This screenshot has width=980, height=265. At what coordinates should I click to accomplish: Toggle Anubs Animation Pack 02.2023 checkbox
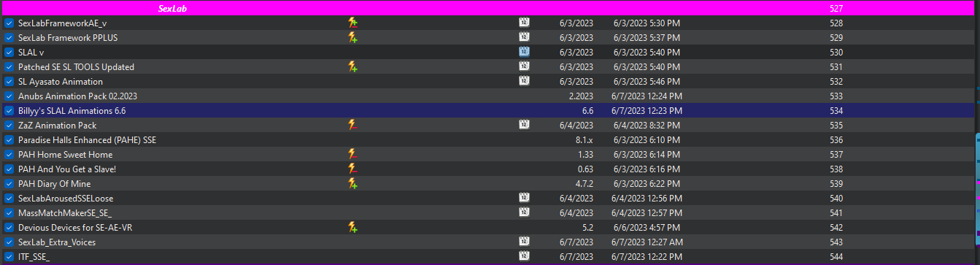(9, 96)
